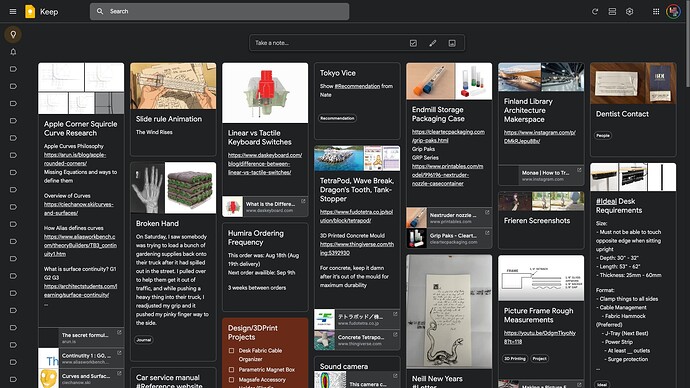
Task: Open external link icon on The secret formula preview
Action: (x=119, y=333)
